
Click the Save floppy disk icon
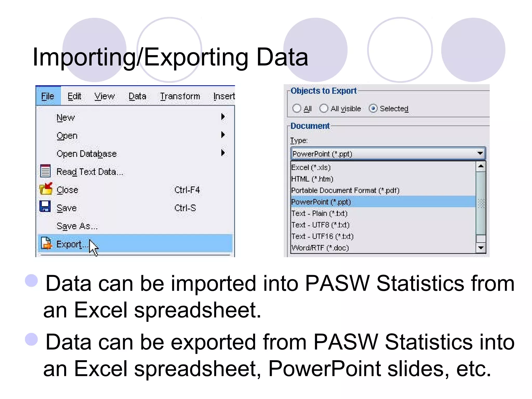point(45,207)
